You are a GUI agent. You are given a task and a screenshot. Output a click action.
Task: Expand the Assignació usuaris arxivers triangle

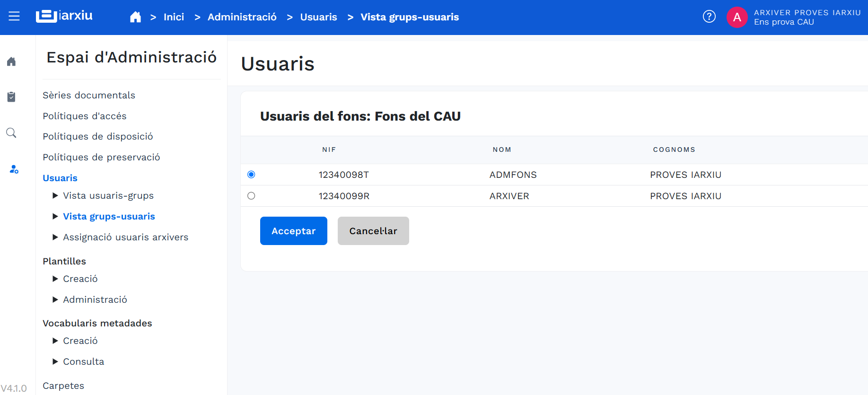pos(55,237)
